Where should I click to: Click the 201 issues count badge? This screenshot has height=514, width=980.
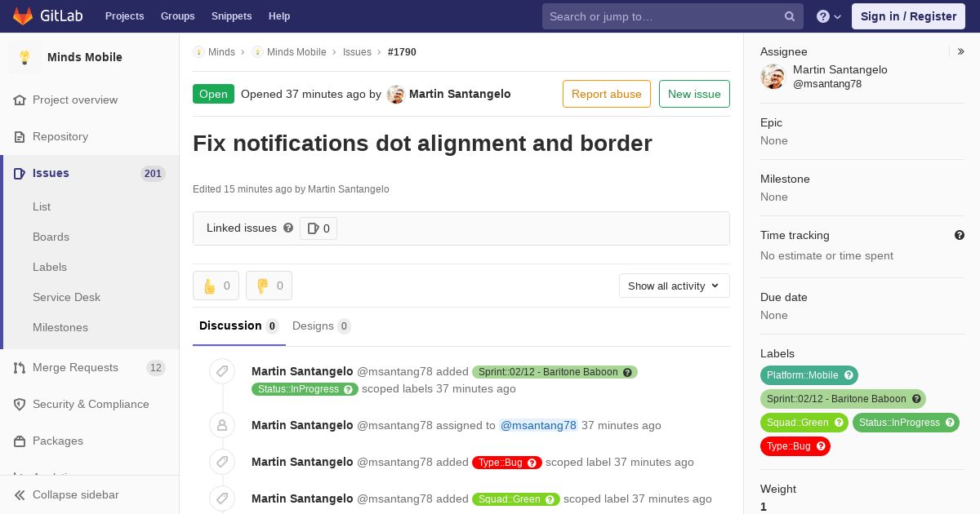pos(153,173)
